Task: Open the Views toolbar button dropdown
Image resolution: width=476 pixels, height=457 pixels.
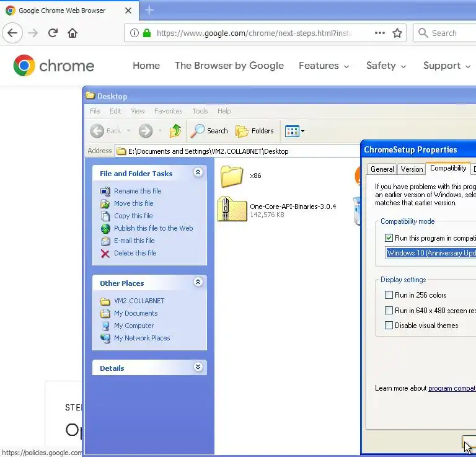Action: click(x=294, y=131)
